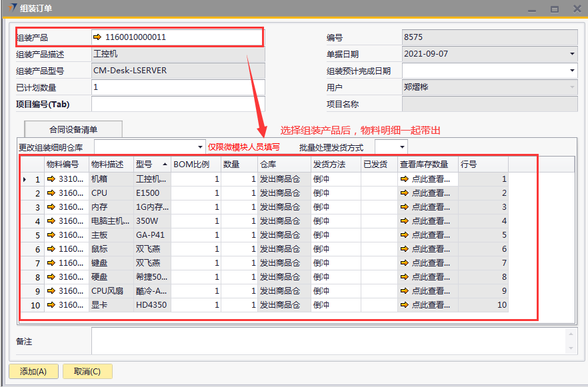Click the arrow icon in 机箱 row's 物料编号 cell
588x387 pixels.
pyautogui.click(x=51, y=179)
